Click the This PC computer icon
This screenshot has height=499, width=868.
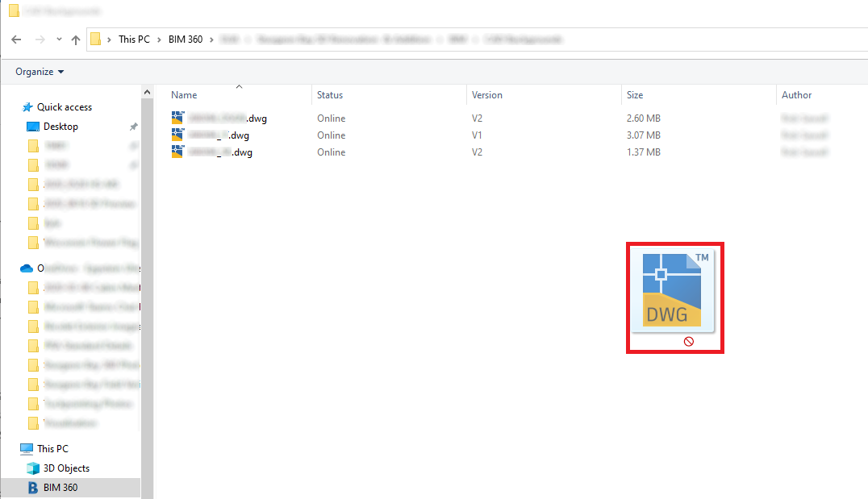pyautogui.click(x=27, y=448)
